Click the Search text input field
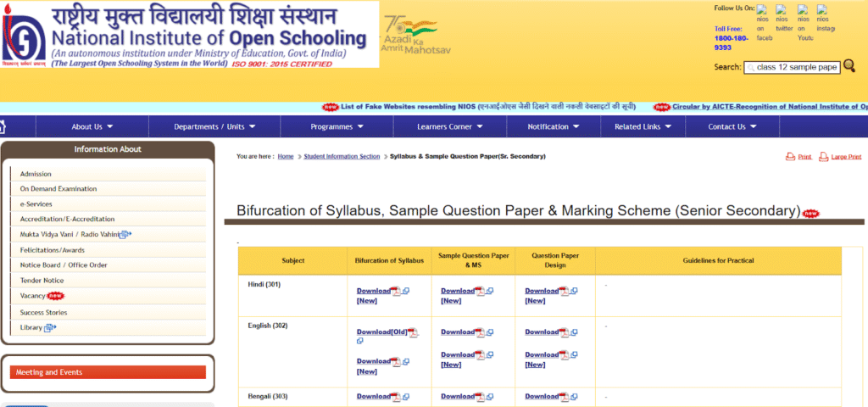 [792, 67]
